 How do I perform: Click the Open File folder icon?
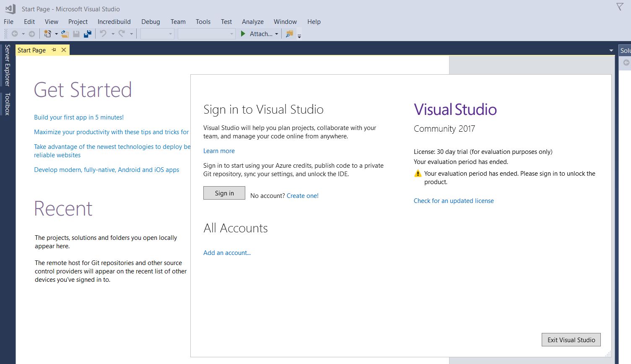(x=65, y=34)
